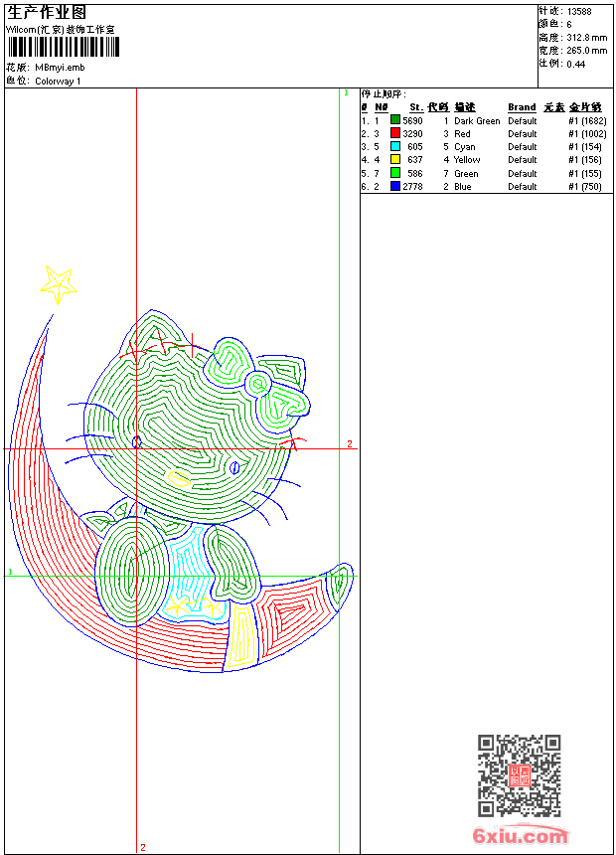Click the stitch count '3290'
The image size is (616, 855).
point(412,134)
